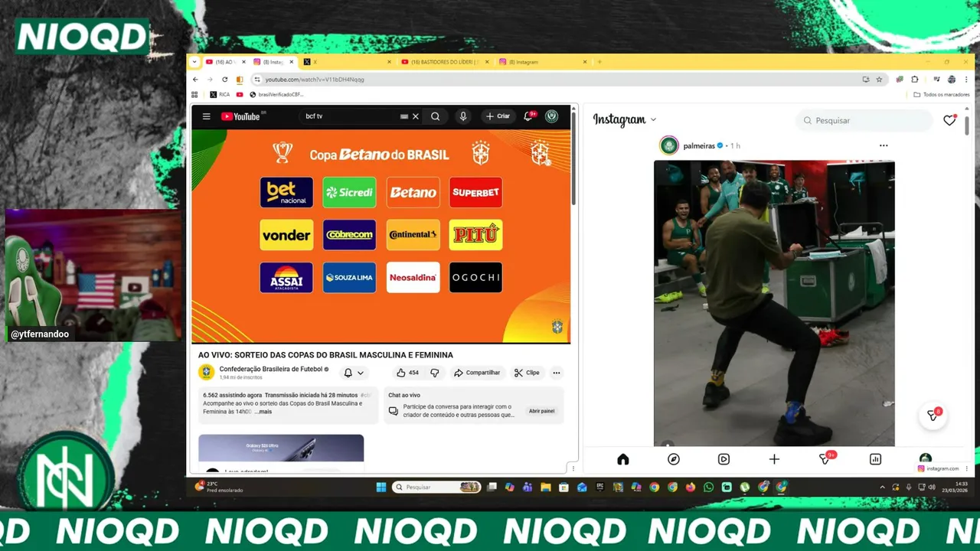The width and height of the screenshot is (980, 551).
Task: Select the first YouTube AO VIVO tab
Action: coord(224,62)
